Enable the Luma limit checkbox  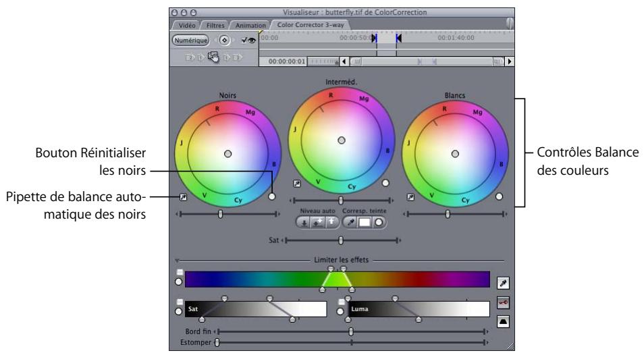pos(342,302)
